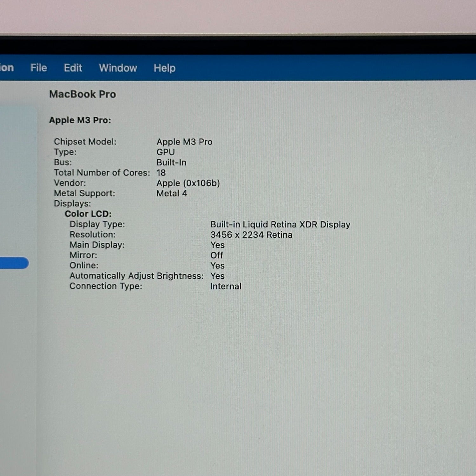Click the Vendor value Apple (0x106b)

pos(188,183)
